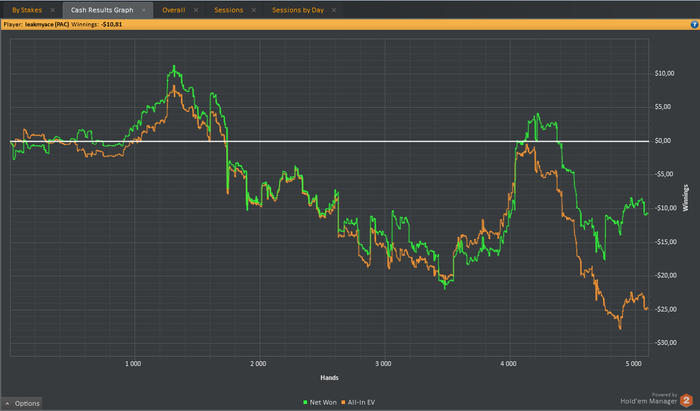Close the Sessions by Day tab
This screenshot has height=411, width=700.
333,10
